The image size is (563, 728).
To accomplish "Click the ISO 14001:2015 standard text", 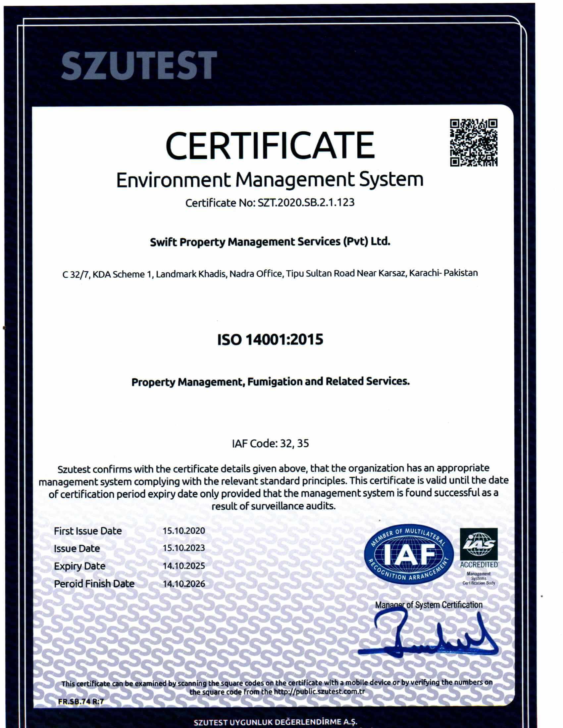I will (270, 340).
